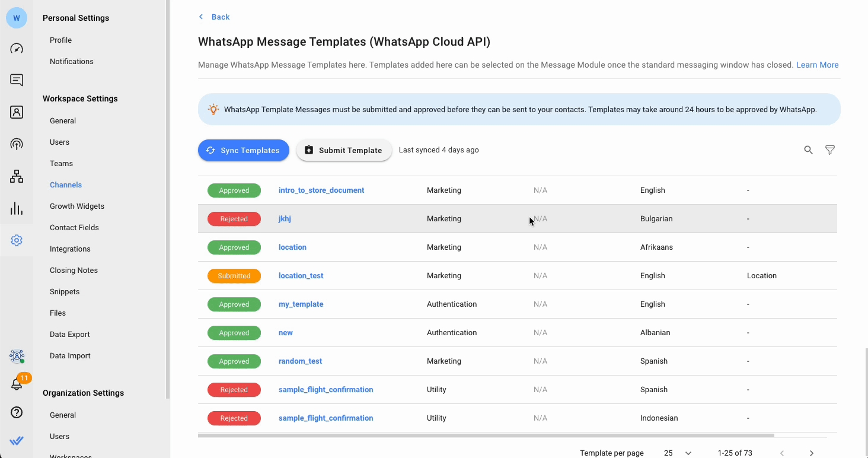The height and width of the screenshot is (458, 868).
Task: Open Integrations in the settings menu
Action: click(70, 249)
